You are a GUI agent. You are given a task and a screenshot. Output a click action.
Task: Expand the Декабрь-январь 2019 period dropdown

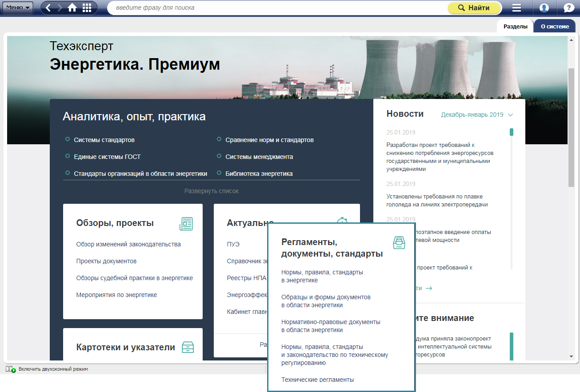click(477, 115)
